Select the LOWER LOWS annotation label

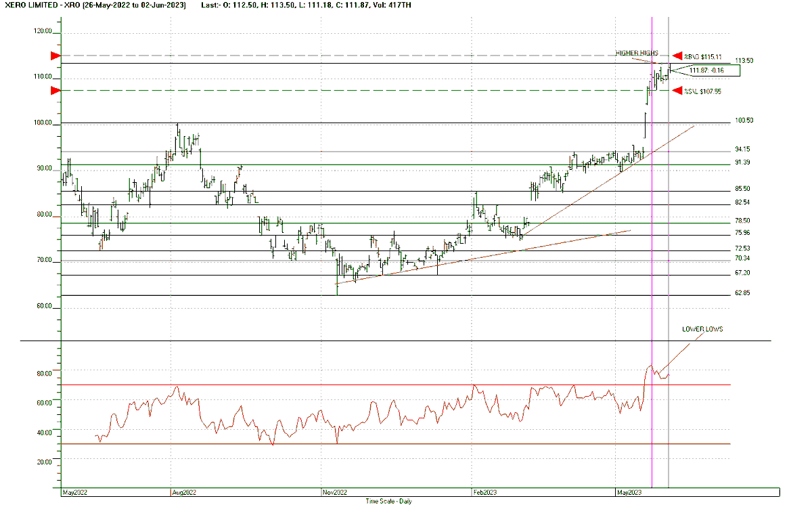point(702,329)
